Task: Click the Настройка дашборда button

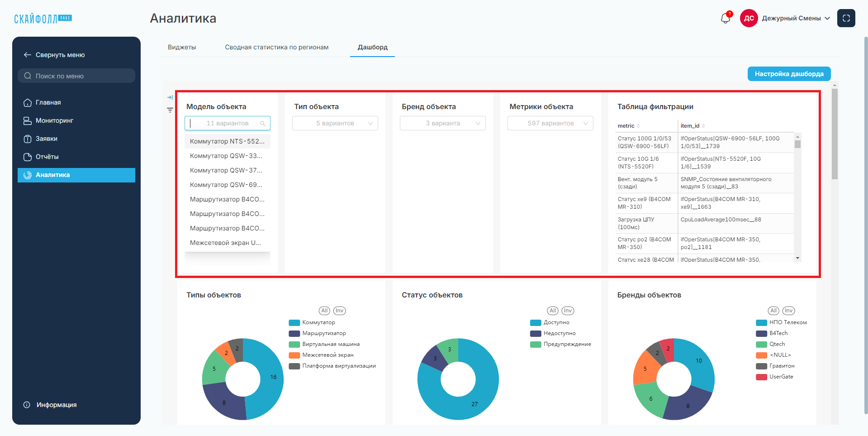Action: coord(789,74)
